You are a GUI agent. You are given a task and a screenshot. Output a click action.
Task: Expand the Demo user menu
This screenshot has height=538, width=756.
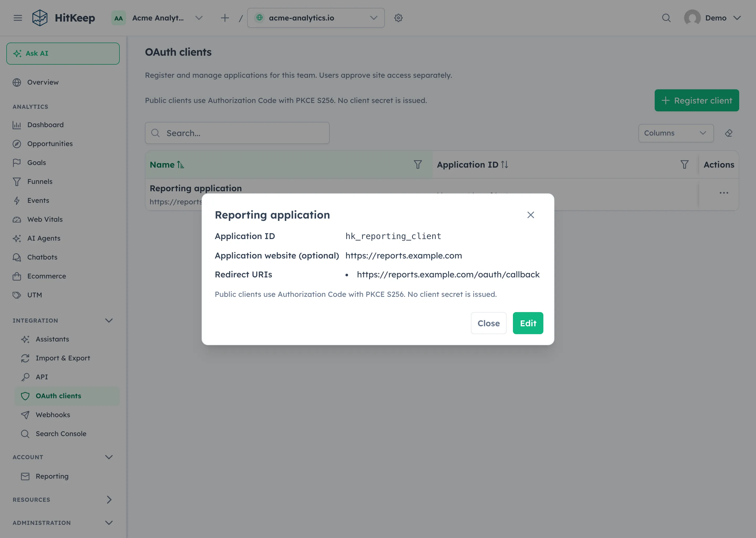click(x=737, y=18)
